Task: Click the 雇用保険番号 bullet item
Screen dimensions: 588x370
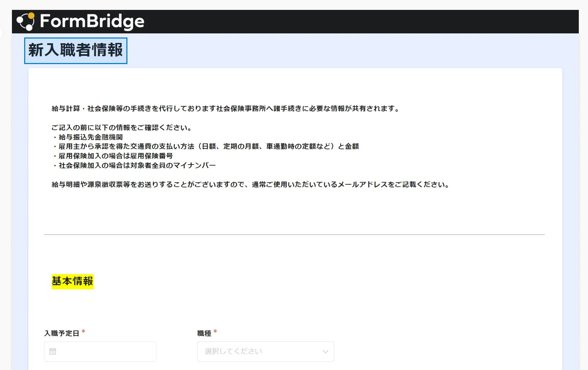Action: click(115, 156)
